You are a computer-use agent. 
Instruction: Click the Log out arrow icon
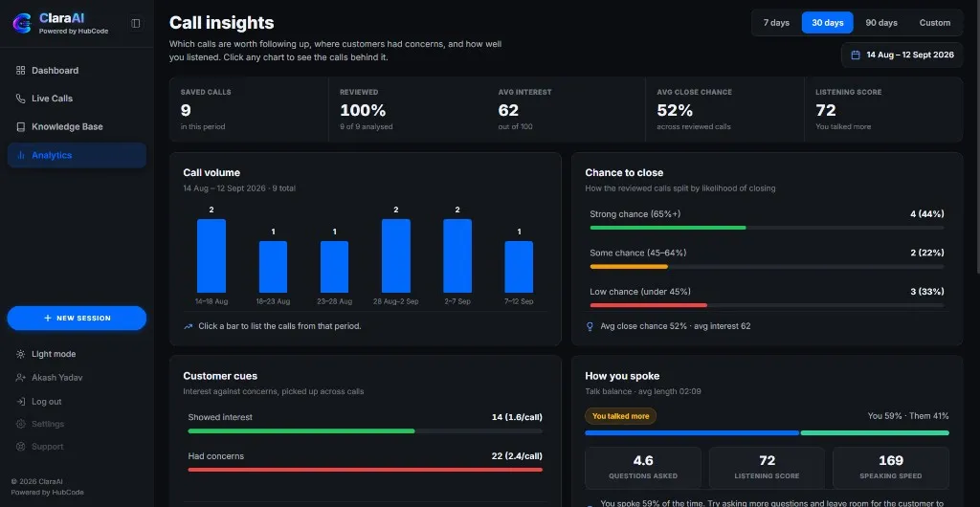click(x=20, y=402)
